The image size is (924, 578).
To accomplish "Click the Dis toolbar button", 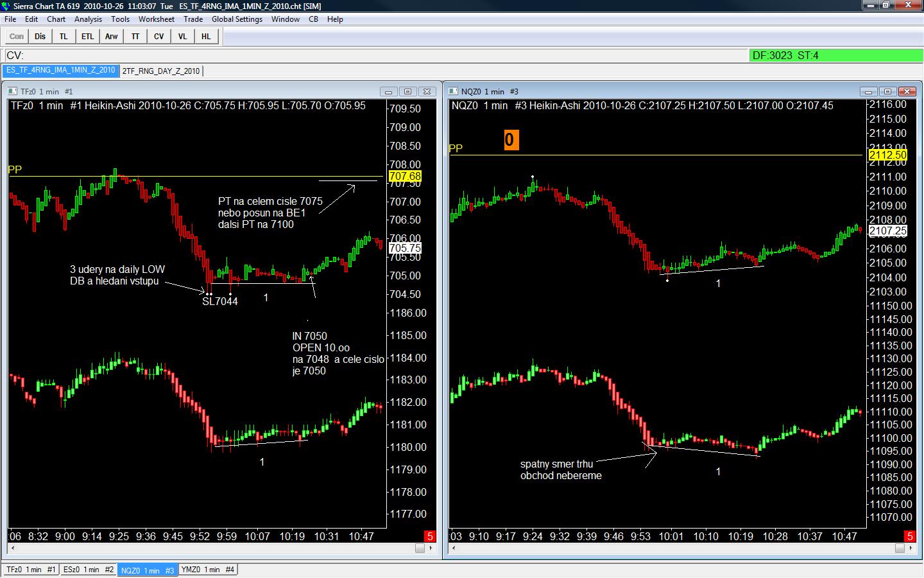I will pyautogui.click(x=40, y=37).
